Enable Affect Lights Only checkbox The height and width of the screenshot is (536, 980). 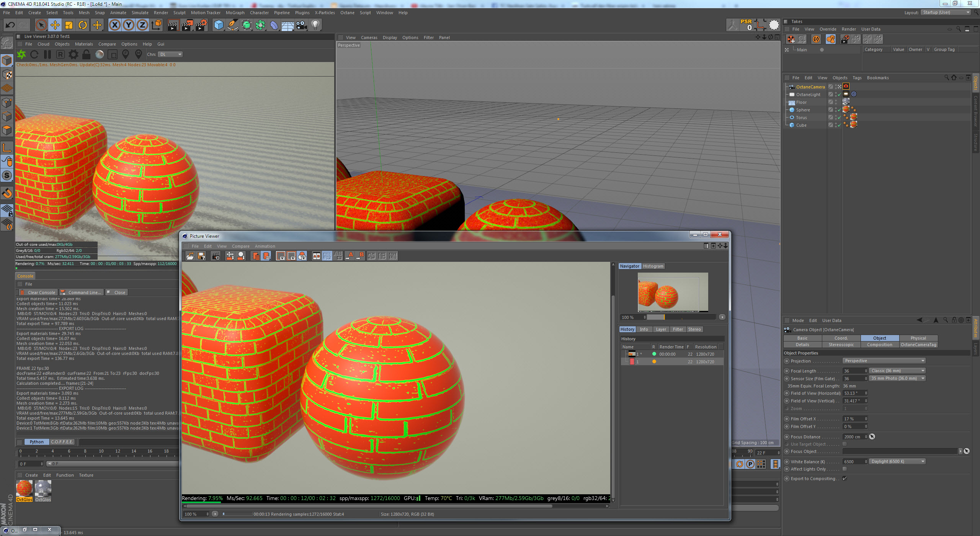(844, 469)
